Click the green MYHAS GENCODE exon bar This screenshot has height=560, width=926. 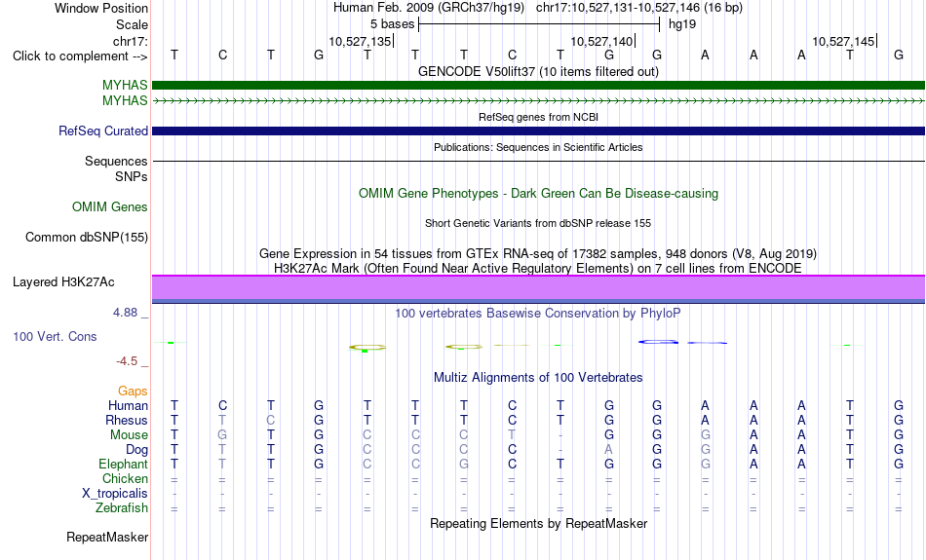(538, 85)
